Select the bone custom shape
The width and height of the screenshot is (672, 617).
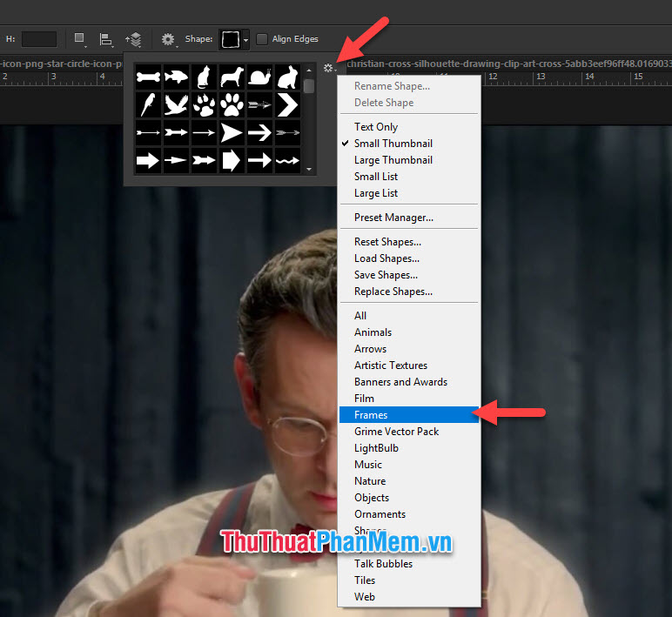click(148, 77)
